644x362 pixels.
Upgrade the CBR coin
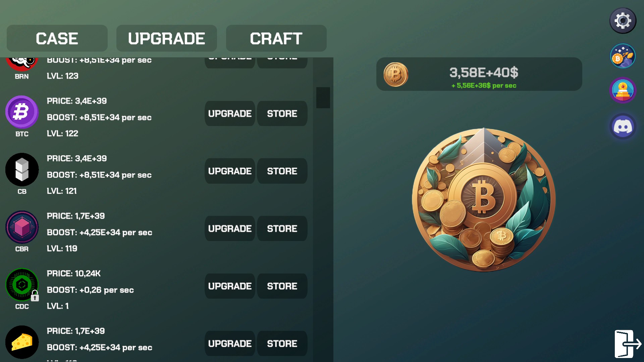click(230, 229)
